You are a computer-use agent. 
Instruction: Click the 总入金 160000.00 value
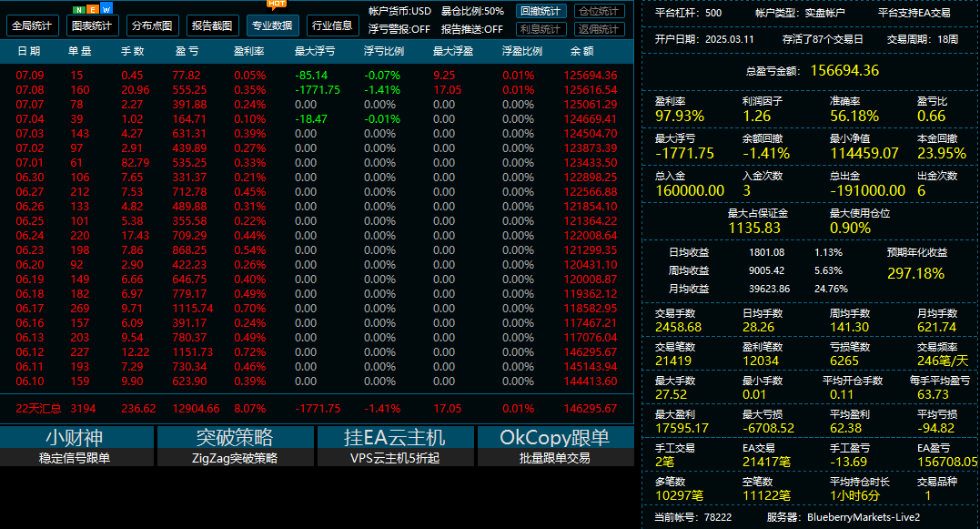point(690,190)
